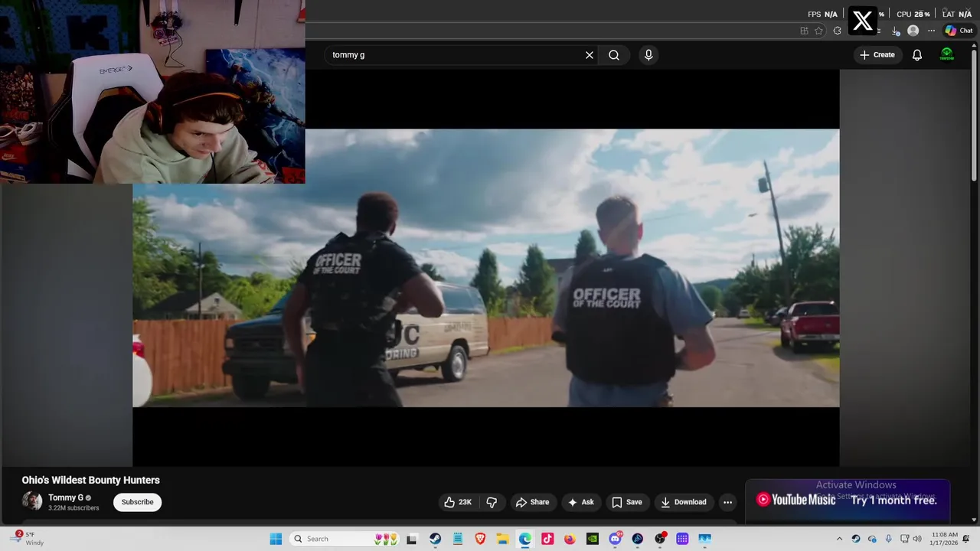Start voice search with microphone icon
The image size is (980, 551).
(x=648, y=55)
